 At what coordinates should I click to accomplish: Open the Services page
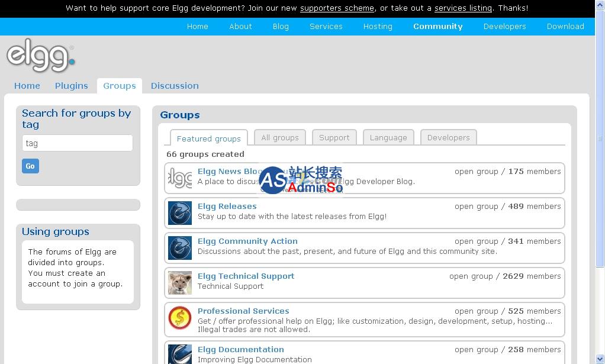(326, 26)
